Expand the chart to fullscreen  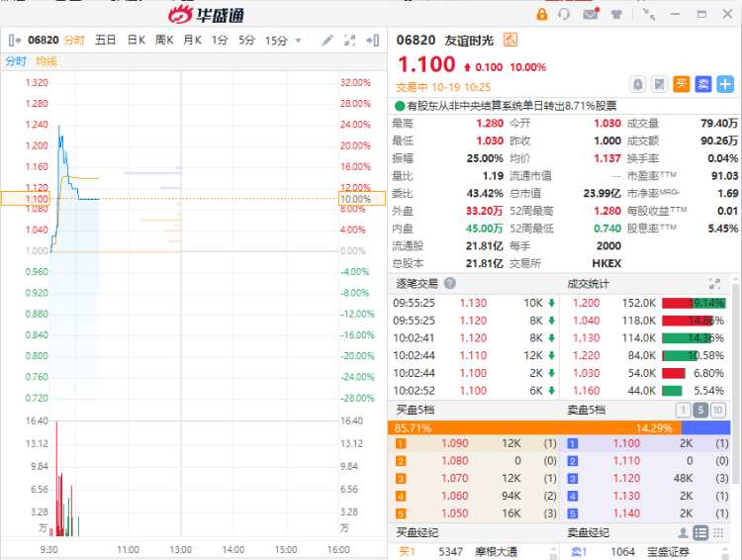point(349,41)
